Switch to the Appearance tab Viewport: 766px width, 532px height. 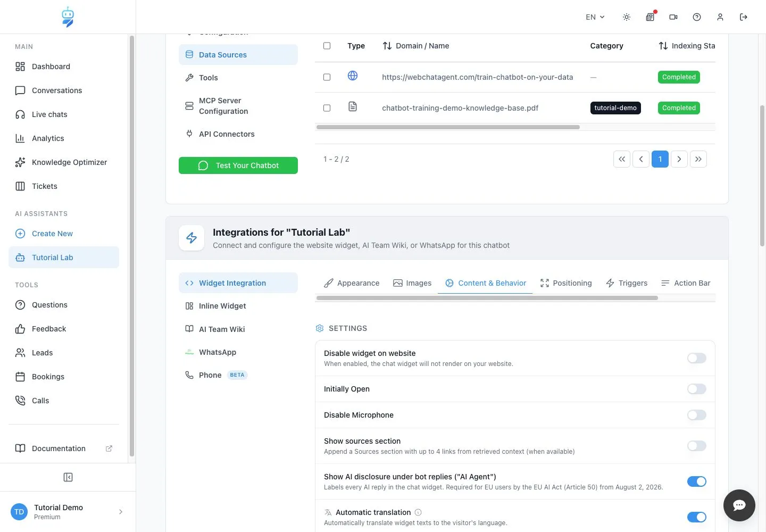pos(352,283)
